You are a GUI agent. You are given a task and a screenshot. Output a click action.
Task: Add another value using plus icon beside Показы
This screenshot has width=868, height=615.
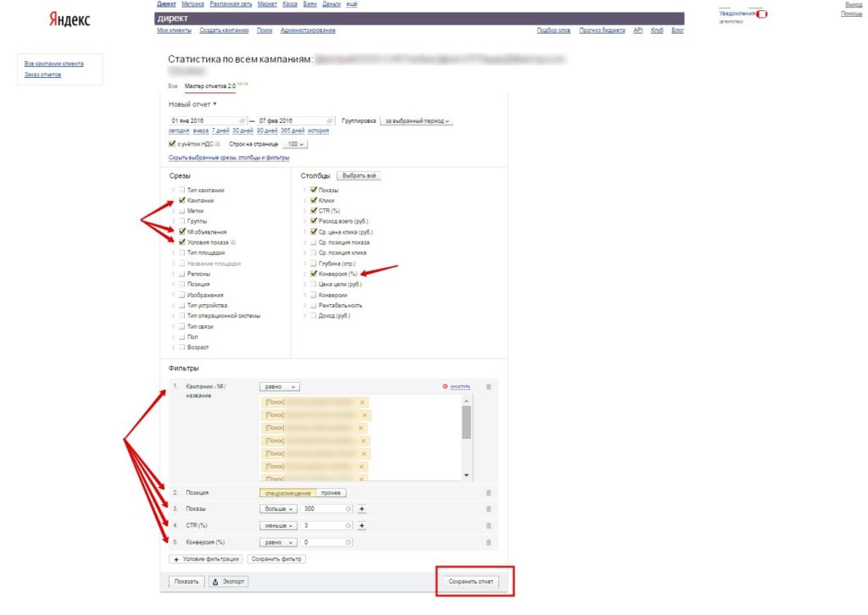(x=361, y=509)
